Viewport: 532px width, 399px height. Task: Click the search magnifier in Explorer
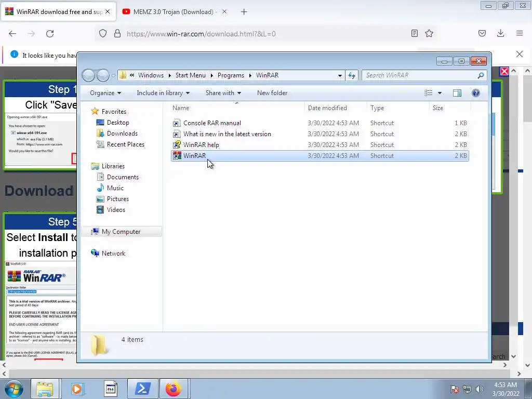pos(481,75)
